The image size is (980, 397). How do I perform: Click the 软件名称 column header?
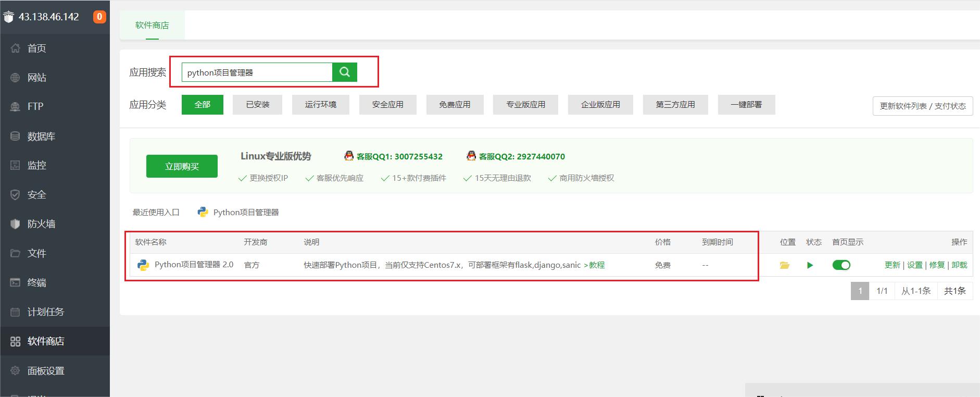tap(150, 242)
